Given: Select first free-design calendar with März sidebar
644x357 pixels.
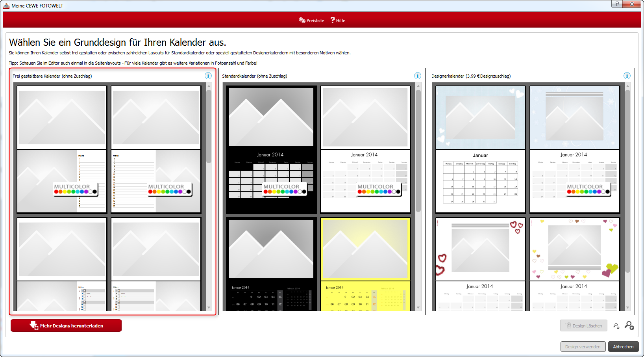Looking at the screenshot, I should coord(62,150).
